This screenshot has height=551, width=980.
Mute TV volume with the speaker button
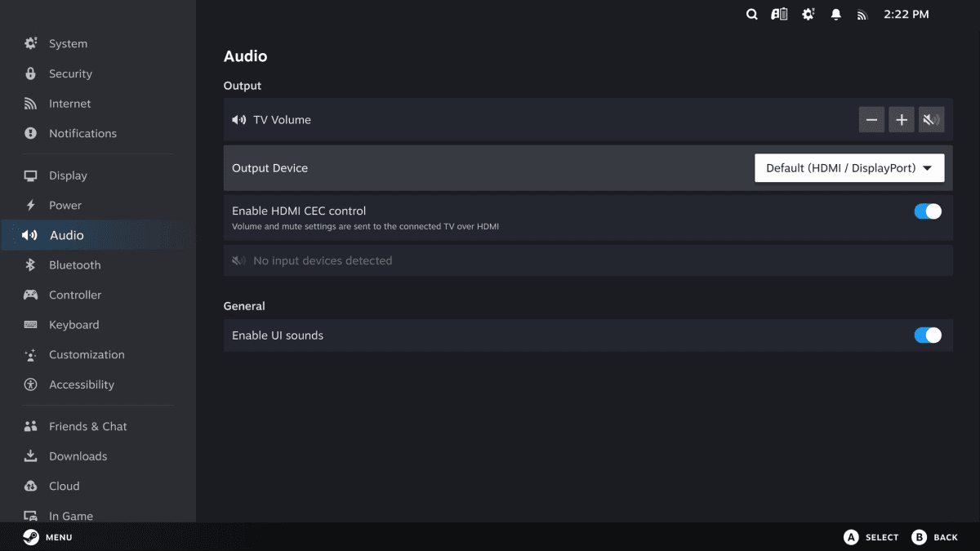tap(931, 120)
